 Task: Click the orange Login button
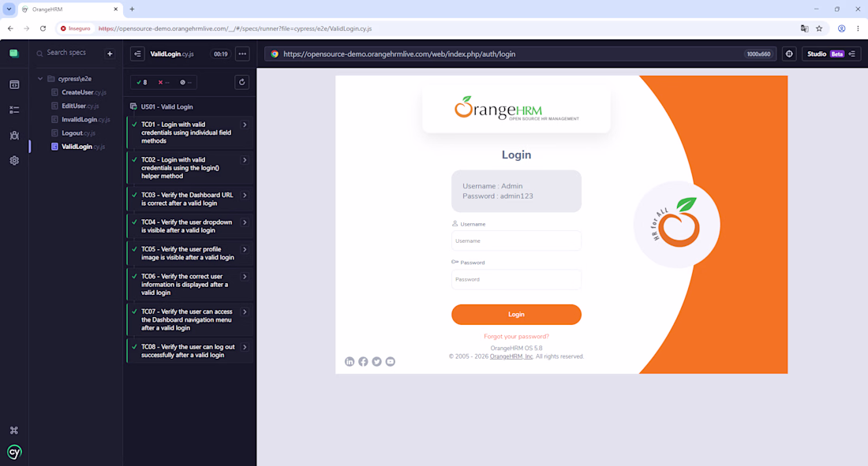[516, 315]
